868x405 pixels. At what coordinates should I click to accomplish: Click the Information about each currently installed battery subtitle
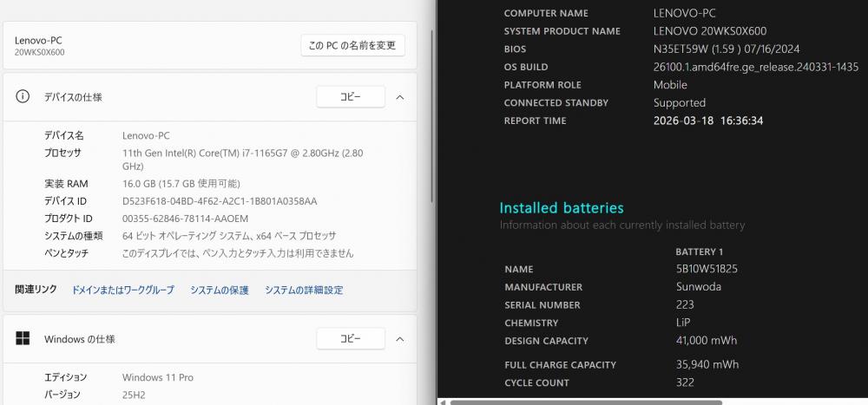coord(622,225)
